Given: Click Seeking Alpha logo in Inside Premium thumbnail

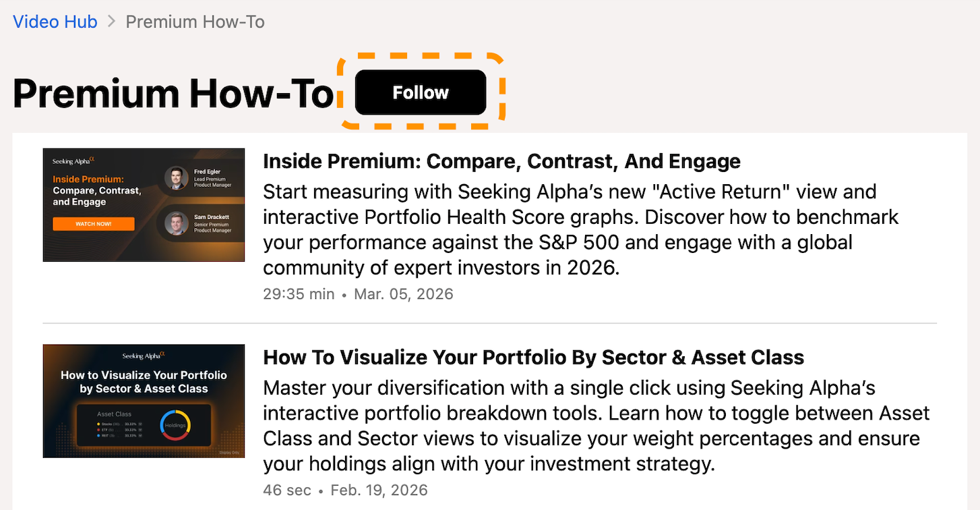Looking at the screenshot, I should tap(73, 161).
